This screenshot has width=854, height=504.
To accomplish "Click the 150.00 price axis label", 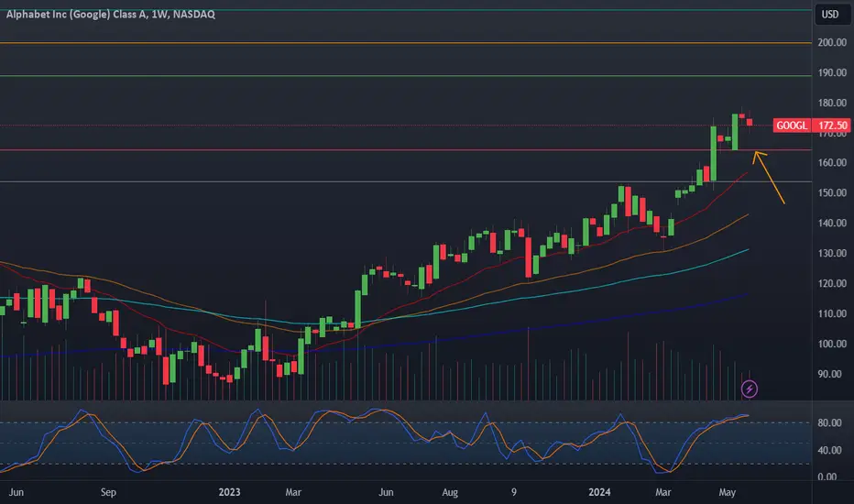I will coord(832,192).
